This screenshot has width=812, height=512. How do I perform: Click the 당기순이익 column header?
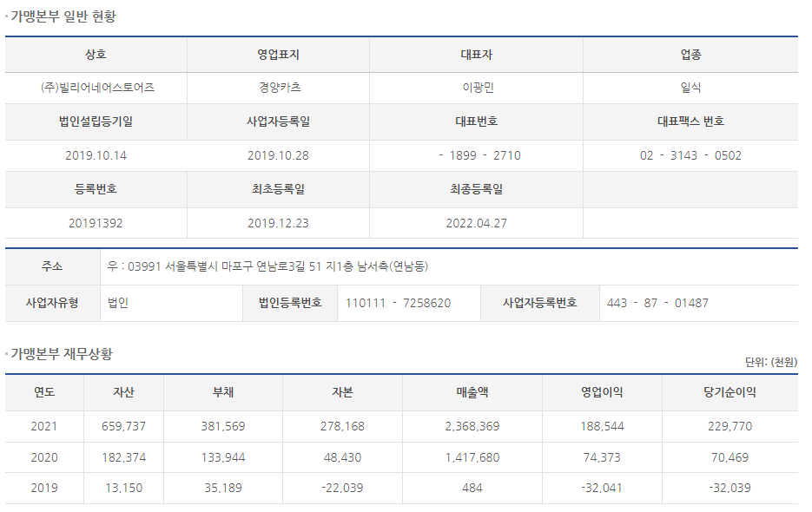729,392
